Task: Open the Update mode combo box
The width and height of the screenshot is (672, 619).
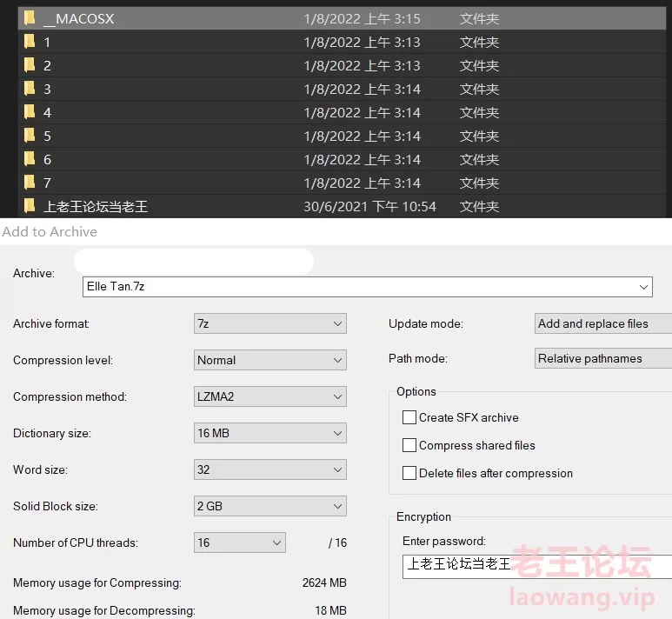Action: tap(603, 323)
